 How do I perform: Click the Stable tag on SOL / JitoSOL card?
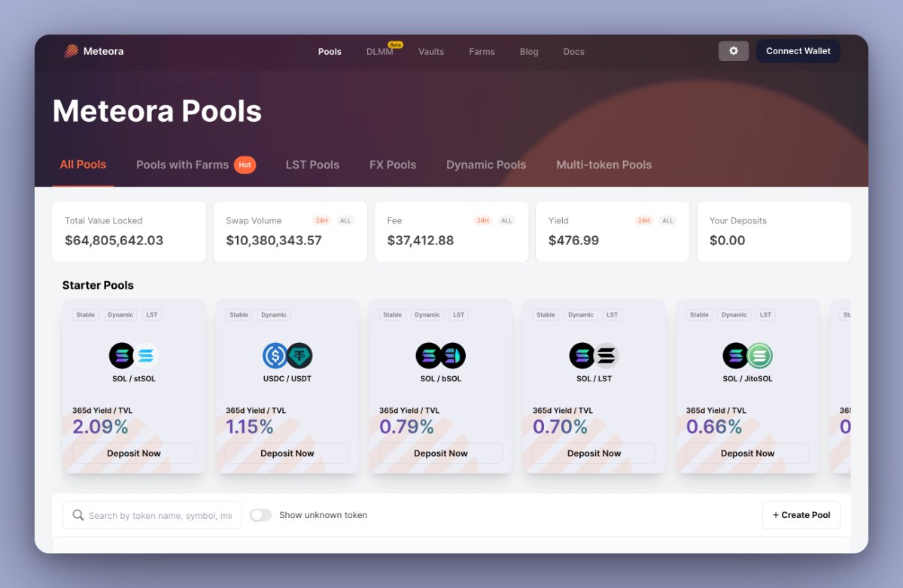coord(700,315)
